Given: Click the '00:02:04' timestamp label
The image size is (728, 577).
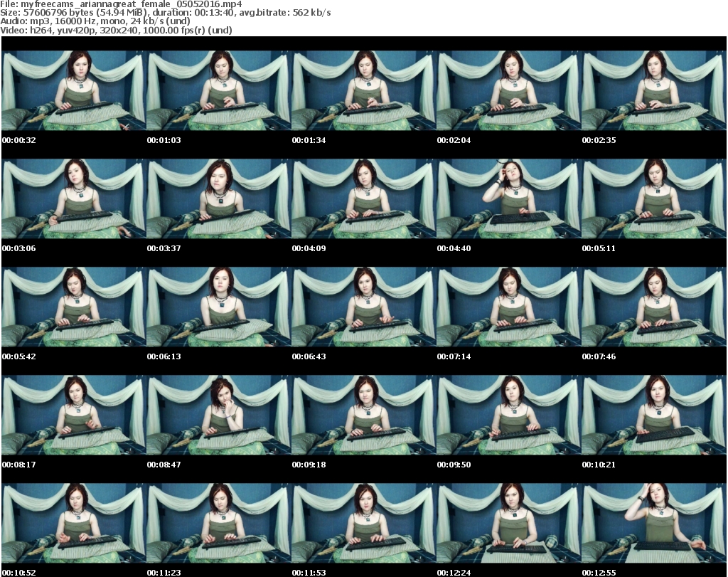Looking at the screenshot, I should (x=454, y=140).
